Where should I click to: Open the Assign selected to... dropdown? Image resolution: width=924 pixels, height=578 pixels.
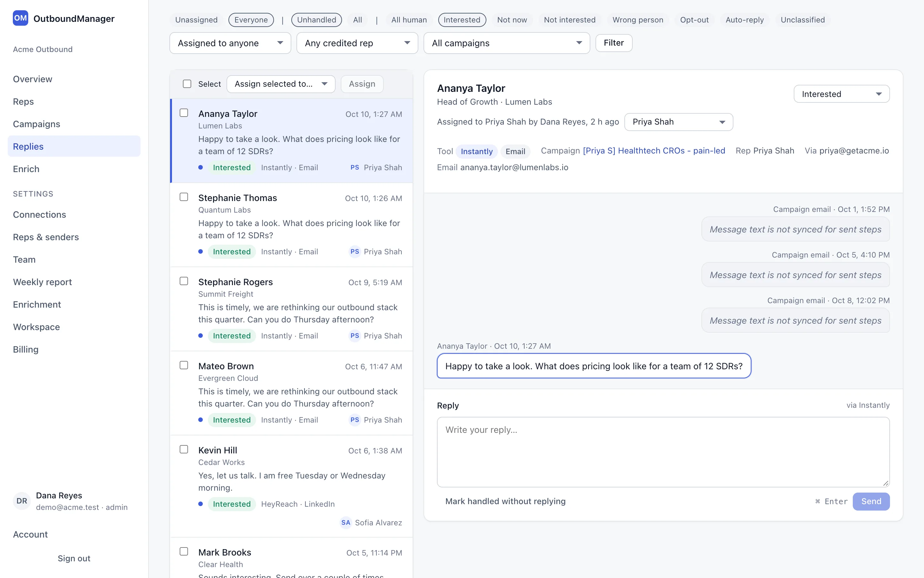pyautogui.click(x=281, y=84)
